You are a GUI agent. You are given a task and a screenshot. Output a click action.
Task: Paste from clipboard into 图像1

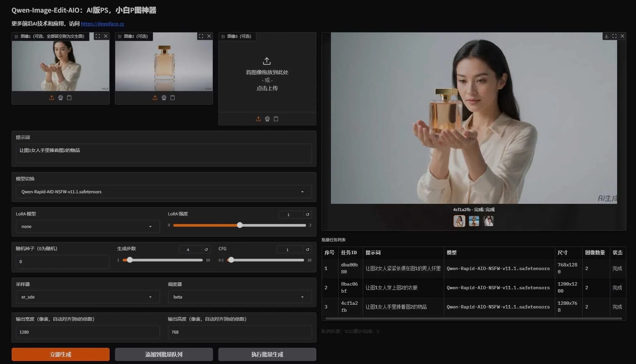pos(69,97)
